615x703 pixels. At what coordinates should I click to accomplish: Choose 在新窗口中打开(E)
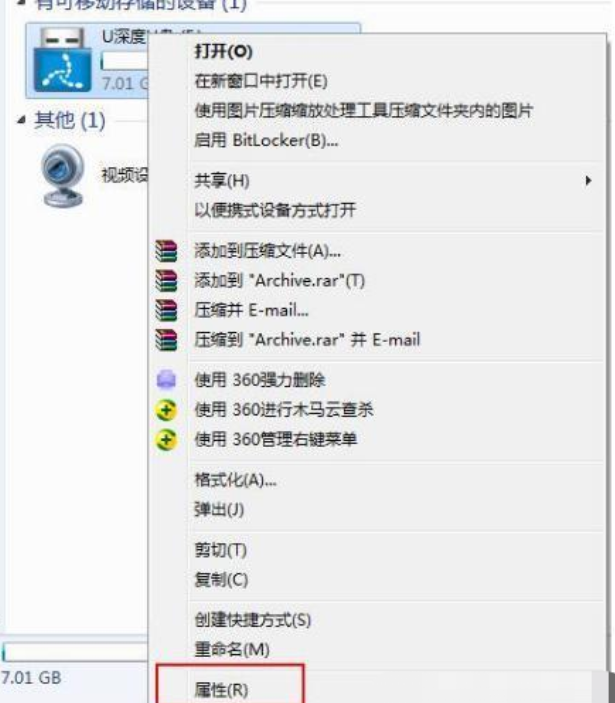pos(261,81)
